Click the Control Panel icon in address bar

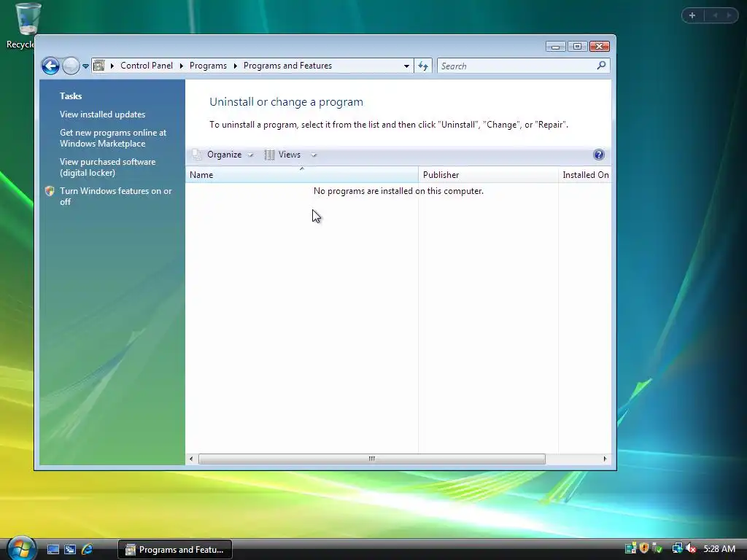(x=99, y=65)
